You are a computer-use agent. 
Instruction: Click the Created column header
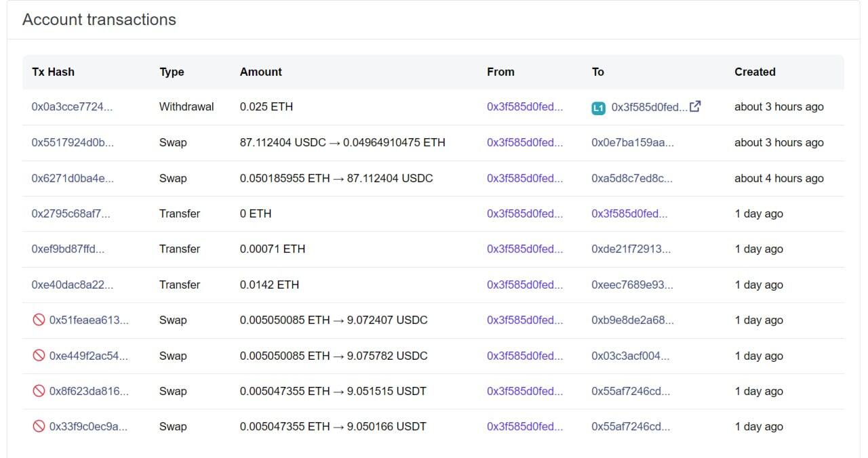coord(755,72)
